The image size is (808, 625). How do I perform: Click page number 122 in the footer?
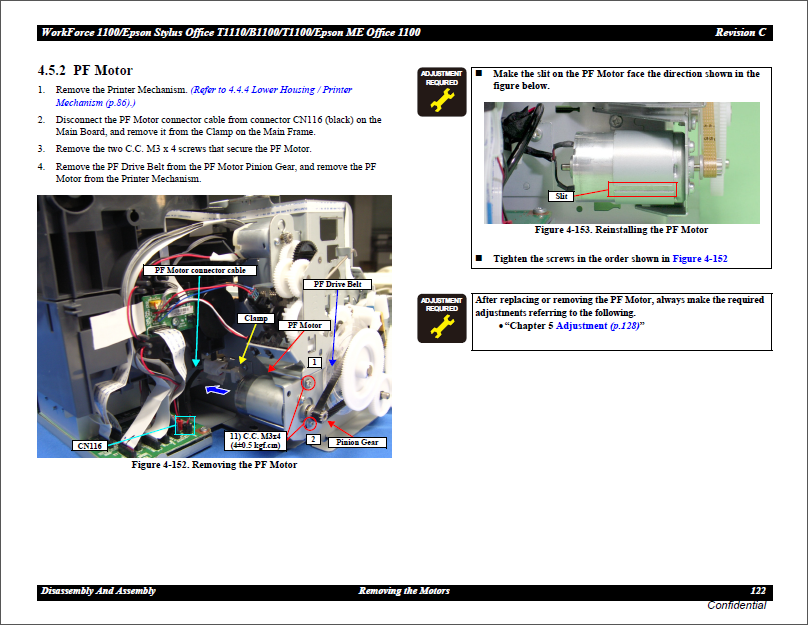[x=757, y=591]
